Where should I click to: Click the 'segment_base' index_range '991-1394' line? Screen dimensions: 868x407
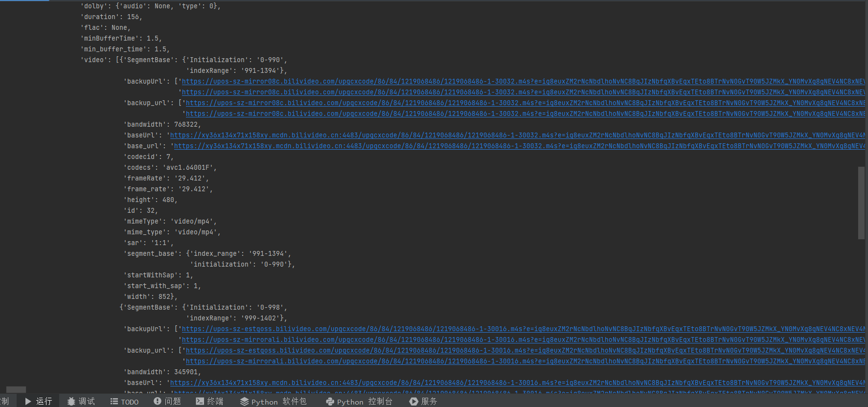(207, 254)
